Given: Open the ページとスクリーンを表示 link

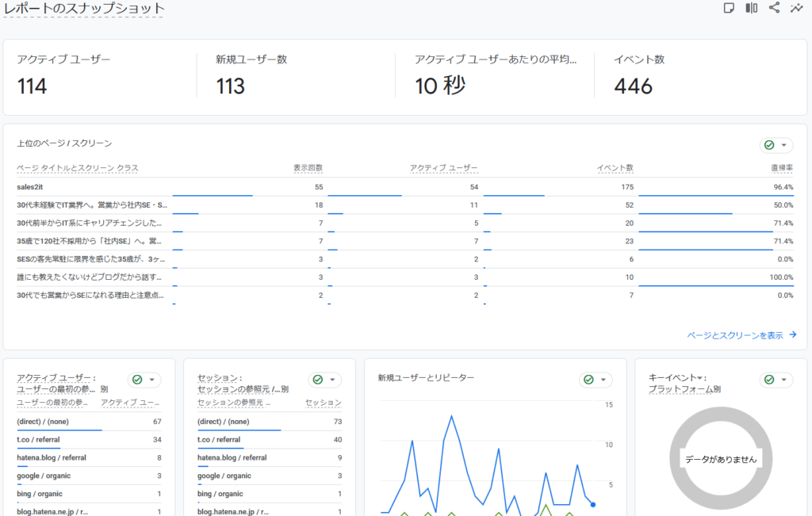Looking at the screenshot, I should coord(735,335).
